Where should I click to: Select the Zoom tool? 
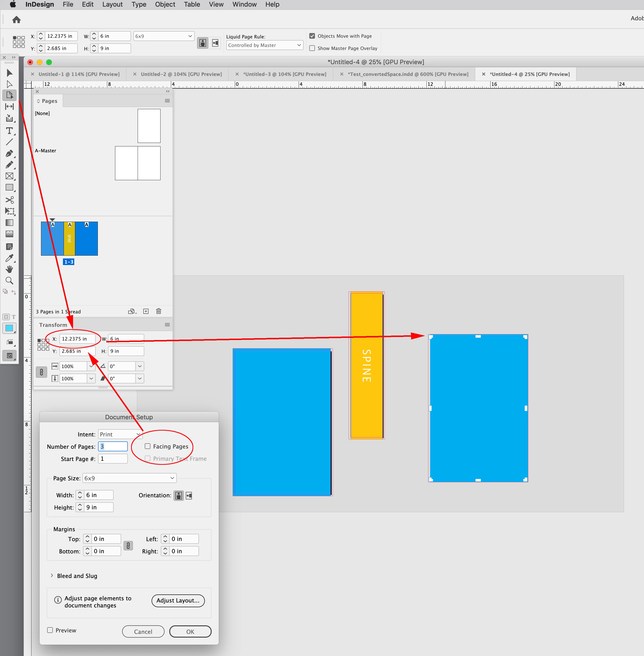tap(9, 280)
